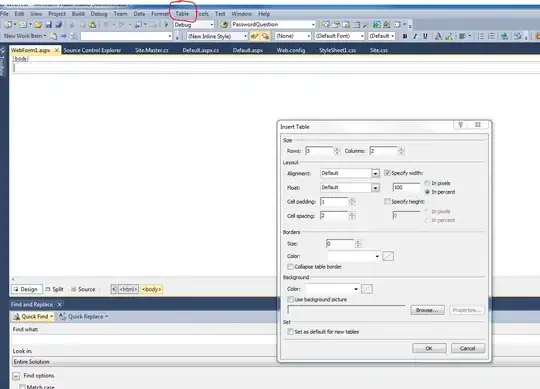Click the Save All toolbar icon
Viewport: 540px width, 389px height.
pos(59,24)
